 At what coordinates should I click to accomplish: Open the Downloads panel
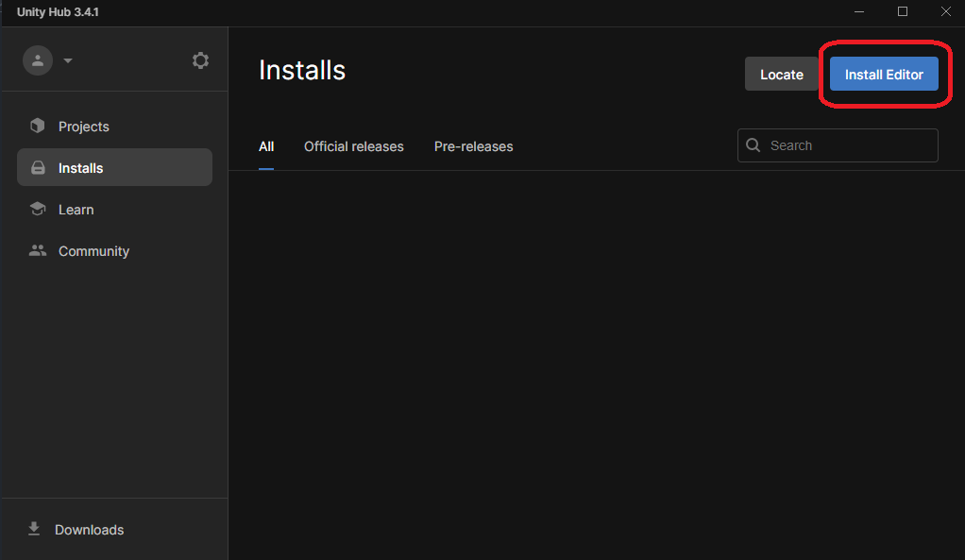[x=90, y=529]
